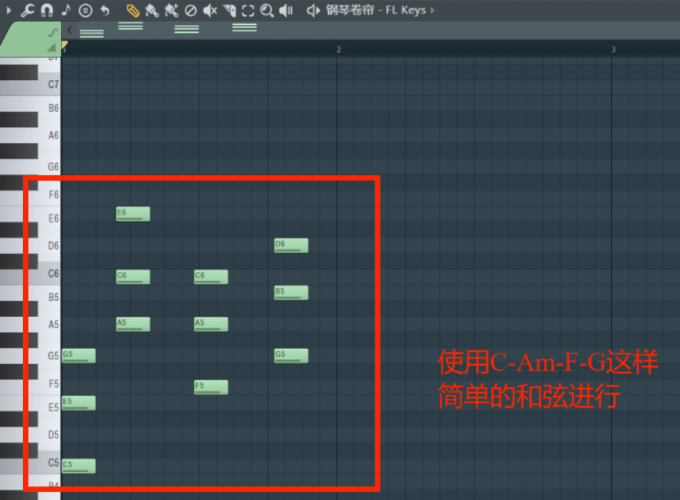Click the yellow playhead start marker
Image resolution: width=680 pixels, height=500 pixels.
(64, 46)
